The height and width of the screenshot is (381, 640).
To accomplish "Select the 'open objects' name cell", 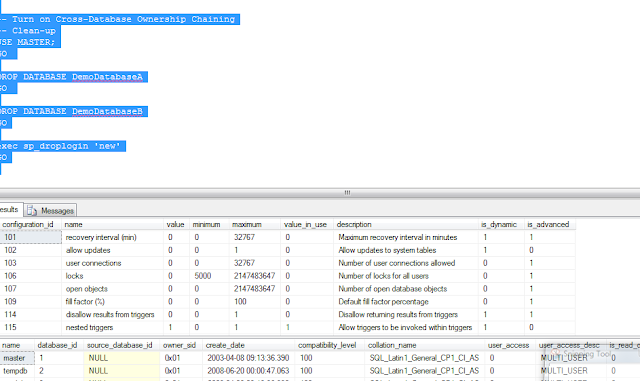I will pos(112,289).
